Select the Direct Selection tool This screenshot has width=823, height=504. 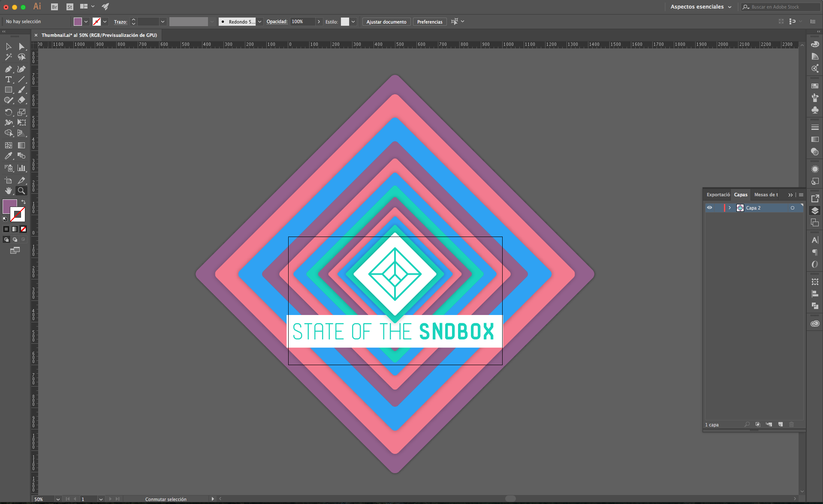(x=21, y=46)
